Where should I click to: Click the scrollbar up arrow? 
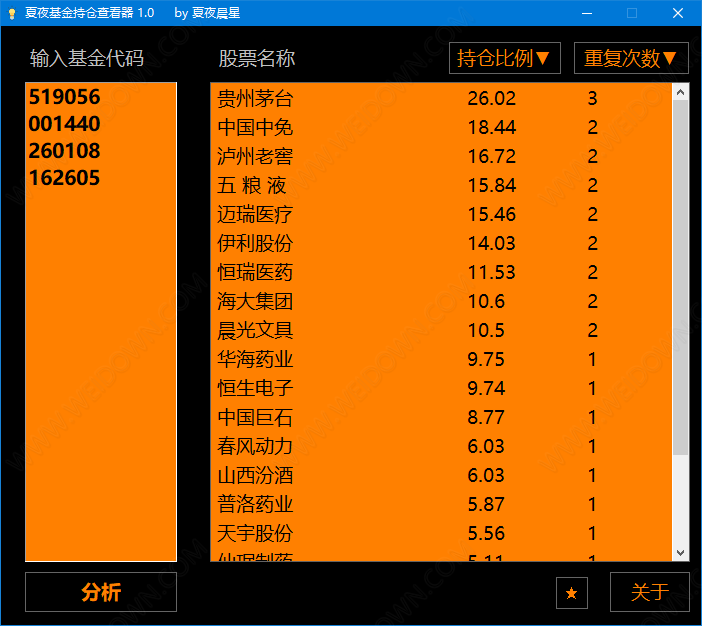tap(681, 92)
